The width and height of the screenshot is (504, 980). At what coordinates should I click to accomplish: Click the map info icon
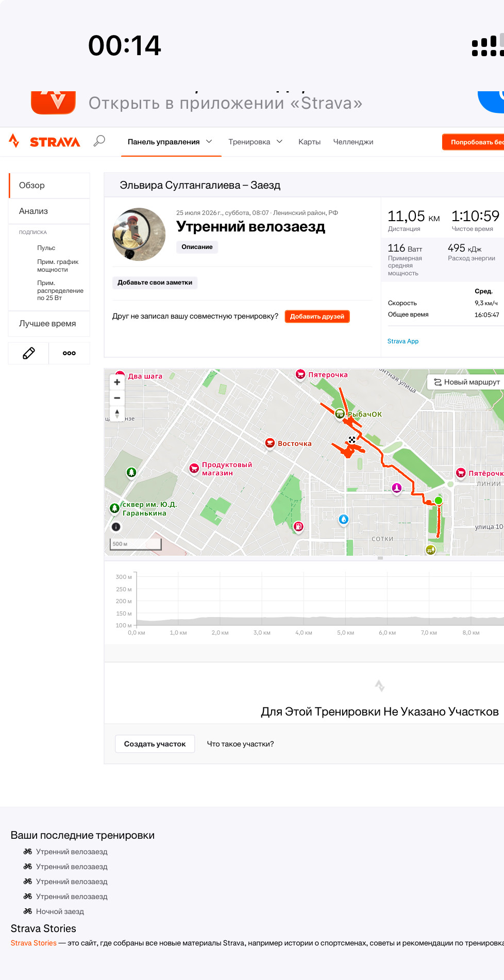(116, 527)
